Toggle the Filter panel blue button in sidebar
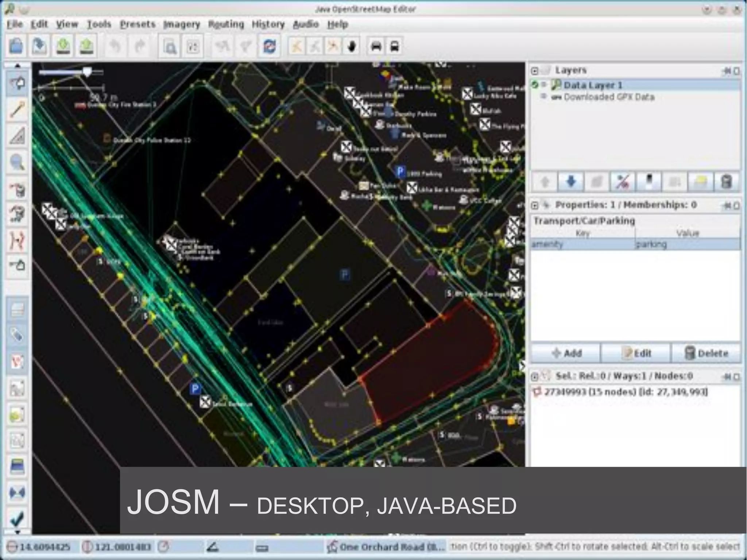The image size is (747, 560). point(17,467)
